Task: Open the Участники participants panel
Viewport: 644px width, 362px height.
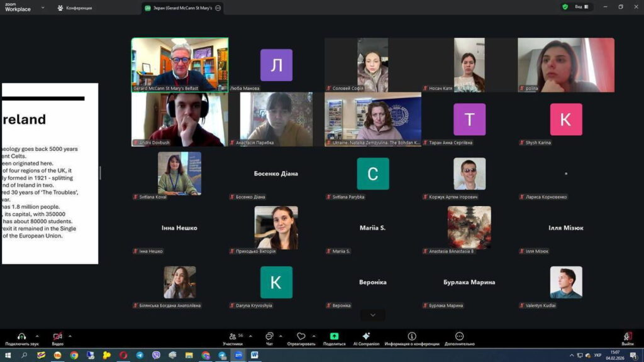Action: click(233, 336)
